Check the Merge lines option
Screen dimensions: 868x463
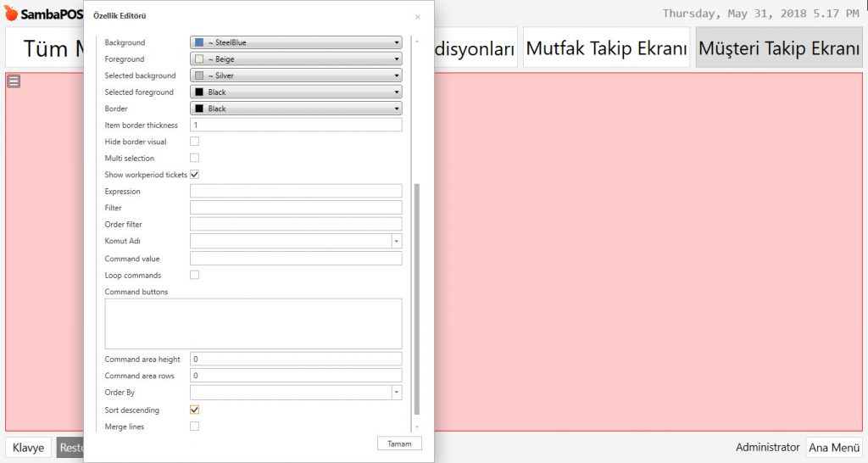coord(195,427)
